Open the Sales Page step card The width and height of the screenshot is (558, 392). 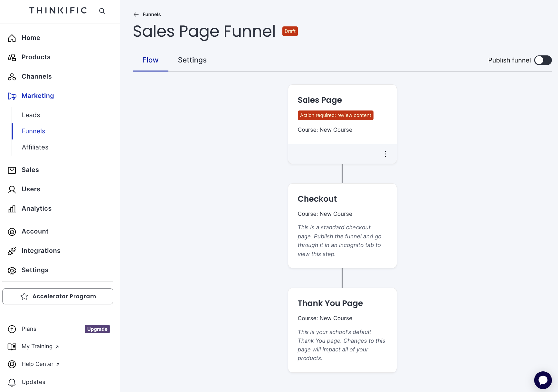coord(342,124)
